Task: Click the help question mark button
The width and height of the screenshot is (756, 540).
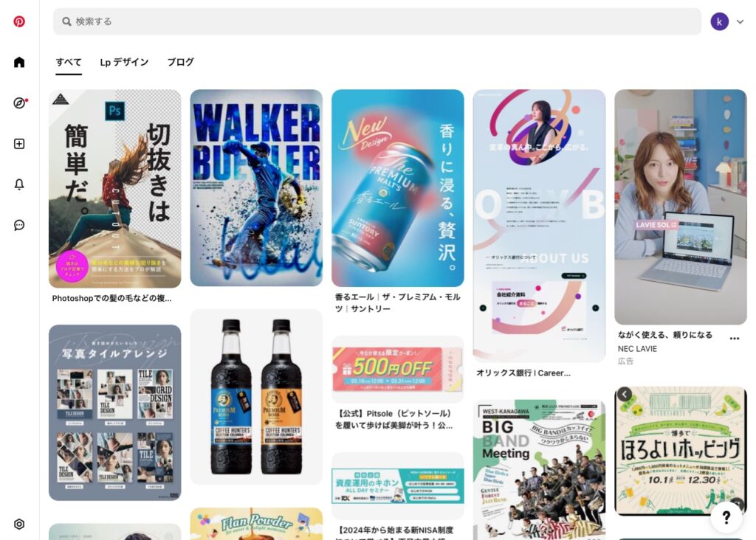Action: (726, 517)
